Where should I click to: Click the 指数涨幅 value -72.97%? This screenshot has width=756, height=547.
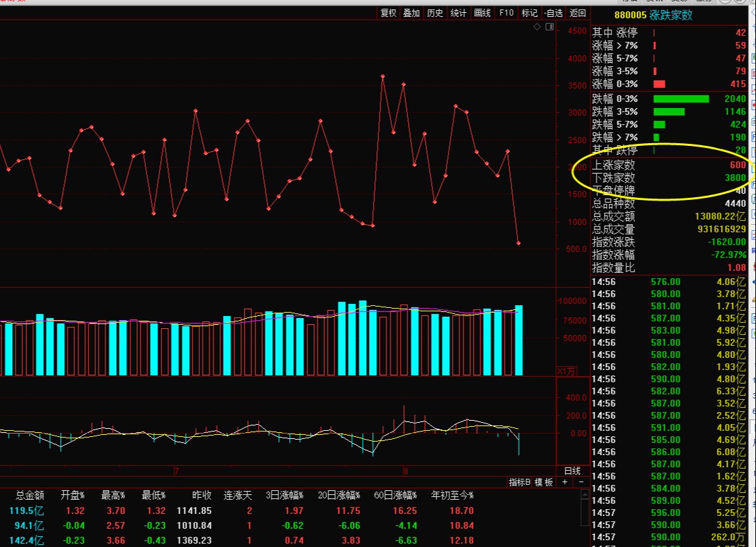pyautogui.click(x=728, y=255)
